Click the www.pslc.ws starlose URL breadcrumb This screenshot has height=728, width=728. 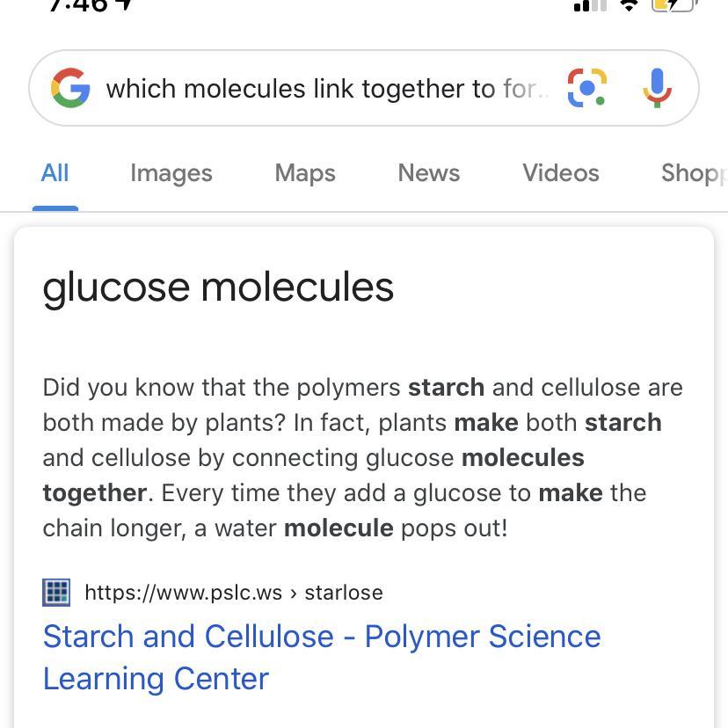click(234, 592)
